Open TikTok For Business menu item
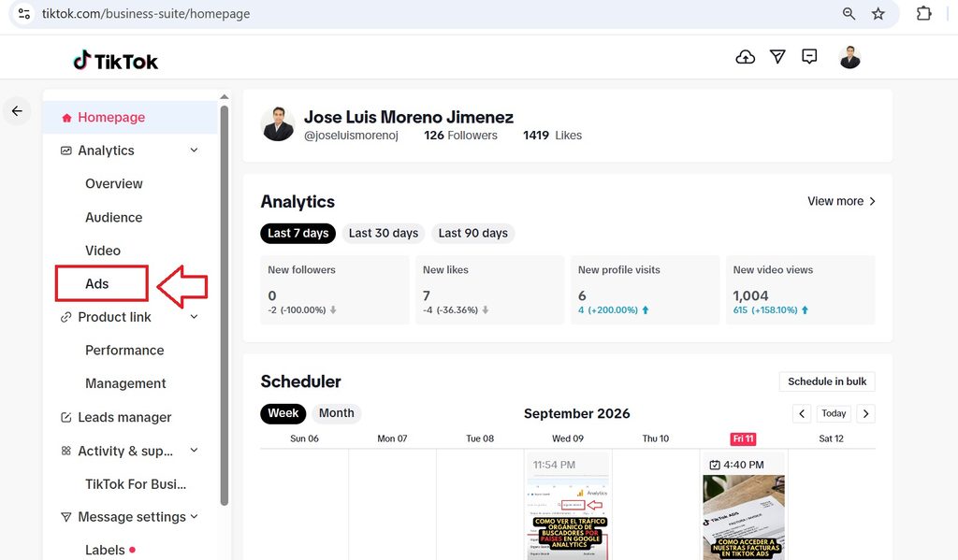 (x=136, y=484)
